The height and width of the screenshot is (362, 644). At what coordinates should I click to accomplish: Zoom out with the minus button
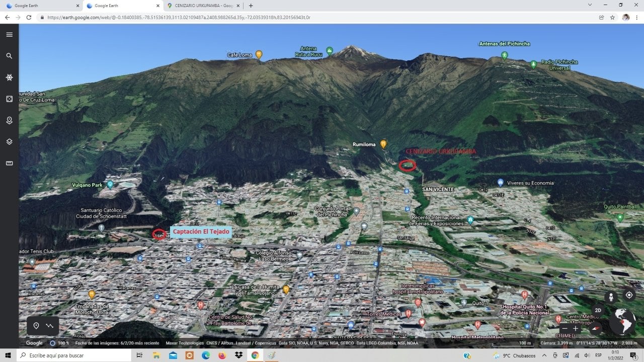[565, 328]
